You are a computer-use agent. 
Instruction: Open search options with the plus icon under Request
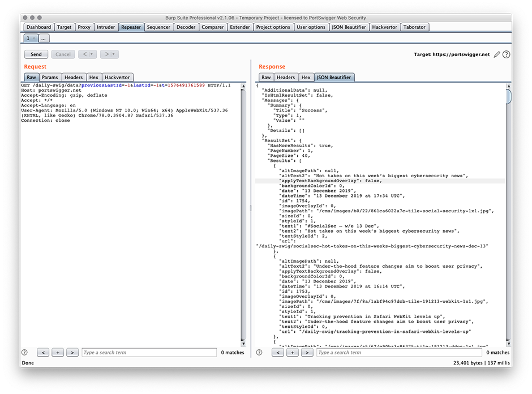pos(58,352)
